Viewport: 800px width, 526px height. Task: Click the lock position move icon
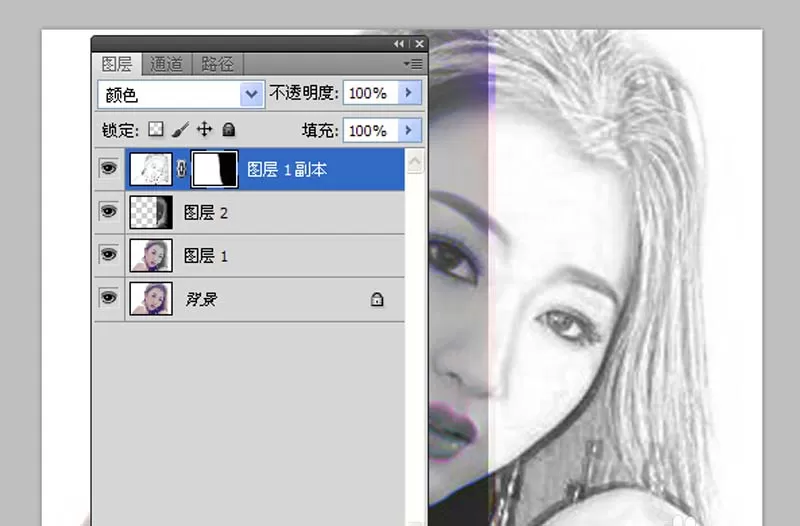point(204,130)
